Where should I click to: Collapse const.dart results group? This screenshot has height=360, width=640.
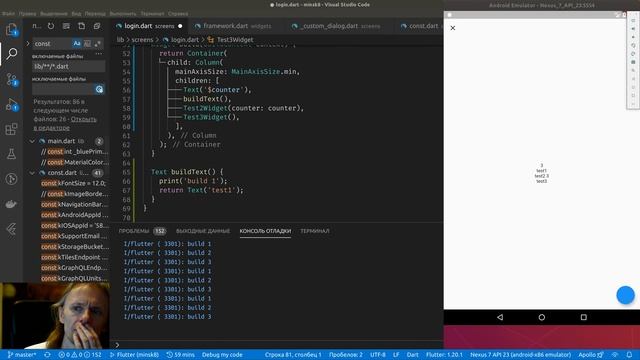[32, 173]
